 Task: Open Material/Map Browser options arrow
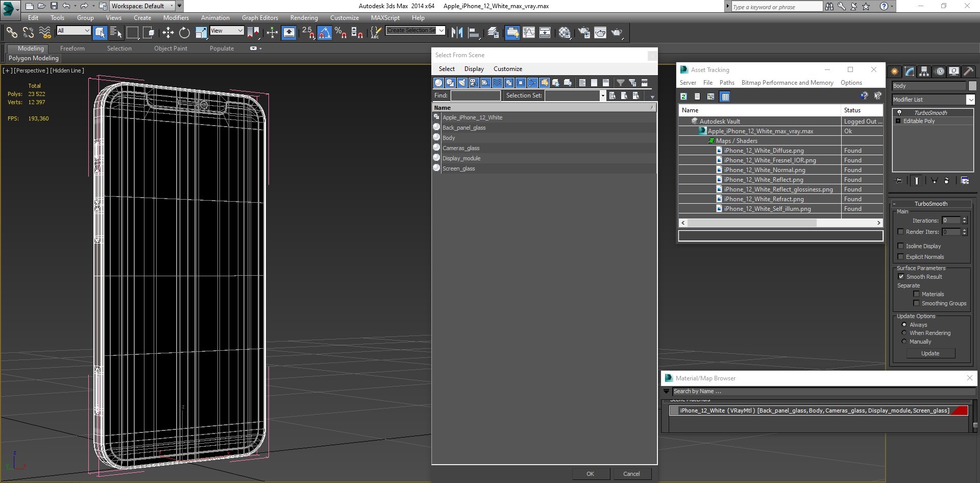[x=666, y=392]
